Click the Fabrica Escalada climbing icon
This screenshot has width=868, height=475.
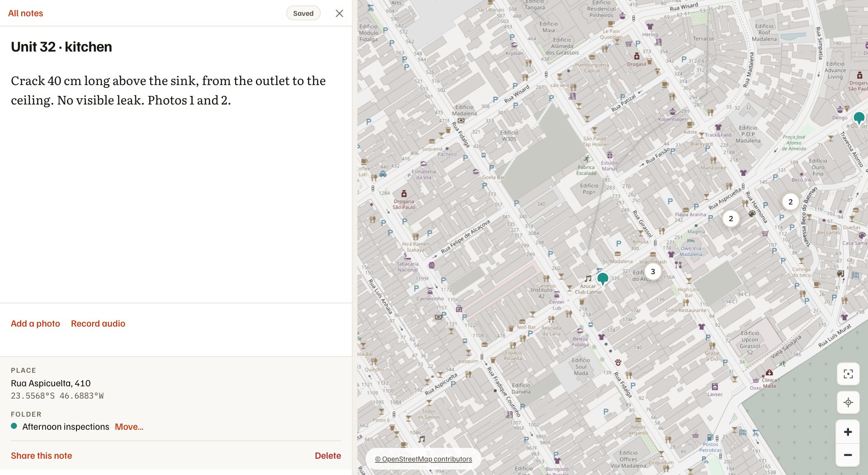click(x=587, y=159)
